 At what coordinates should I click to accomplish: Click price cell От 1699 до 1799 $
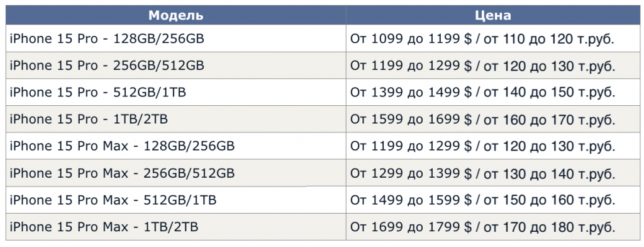(x=493, y=227)
